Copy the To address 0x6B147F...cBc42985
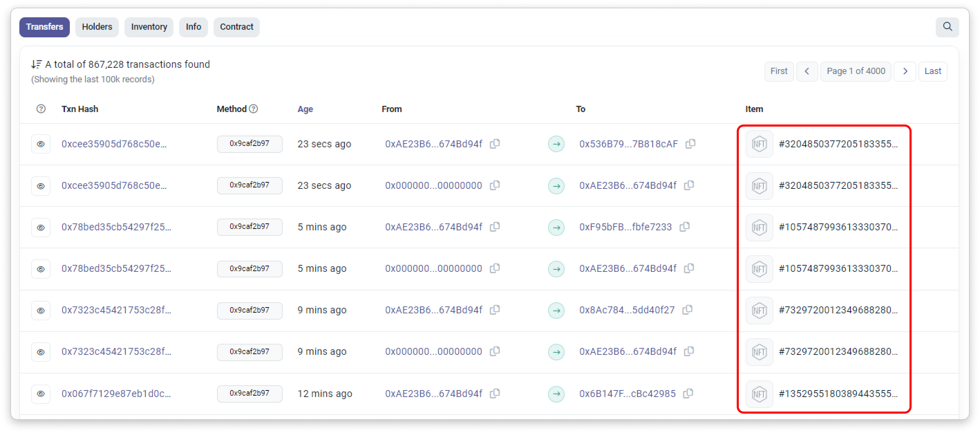The width and height of the screenshot is (980, 433). pos(688,394)
